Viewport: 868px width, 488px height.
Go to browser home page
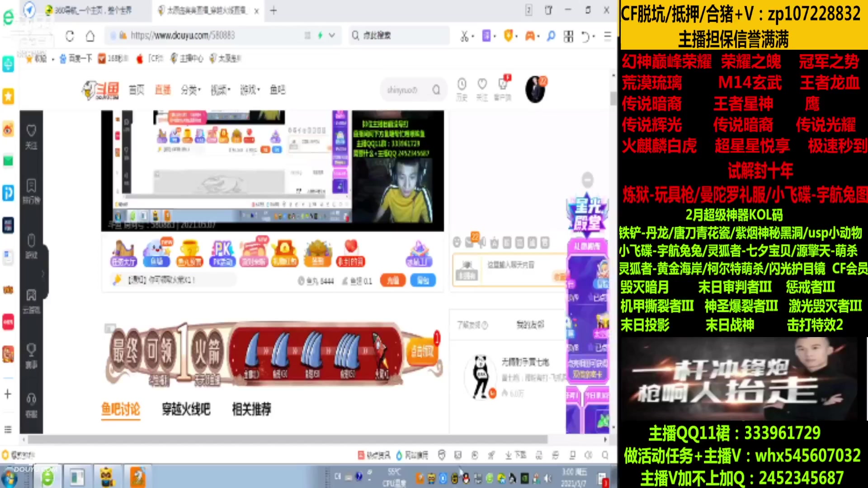pyautogui.click(x=90, y=36)
